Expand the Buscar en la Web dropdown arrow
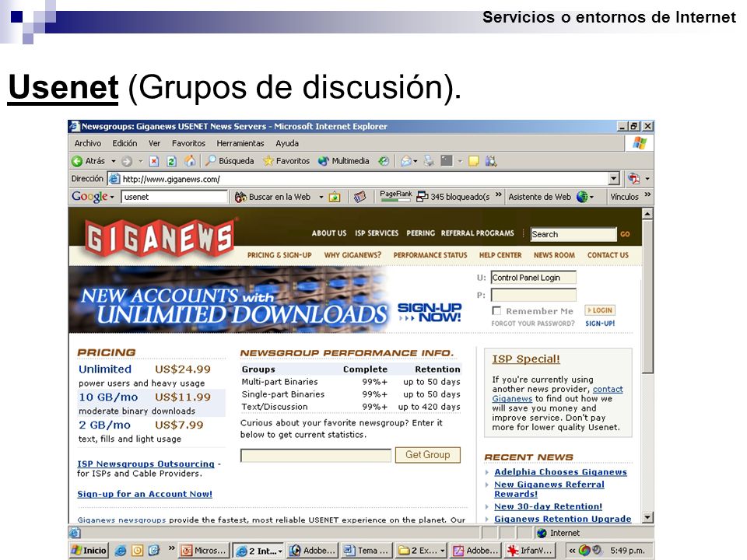747x560 pixels. point(321,197)
